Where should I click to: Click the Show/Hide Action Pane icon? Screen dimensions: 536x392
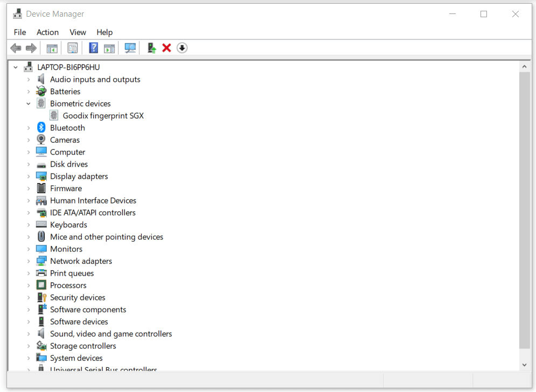point(109,48)
